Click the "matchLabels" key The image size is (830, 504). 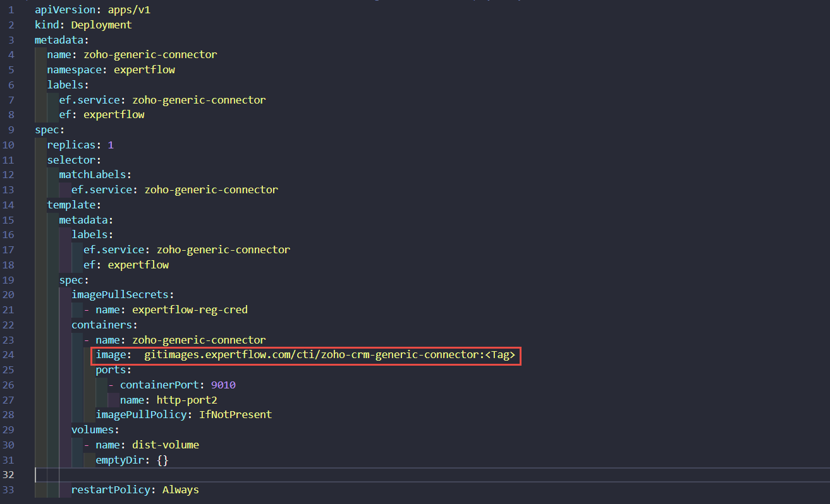(92, 175)
